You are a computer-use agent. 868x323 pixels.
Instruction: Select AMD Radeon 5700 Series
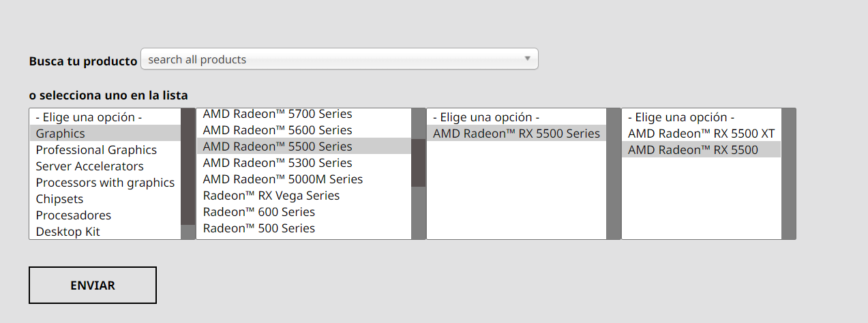pyautogui.click(x=278, y=114)
